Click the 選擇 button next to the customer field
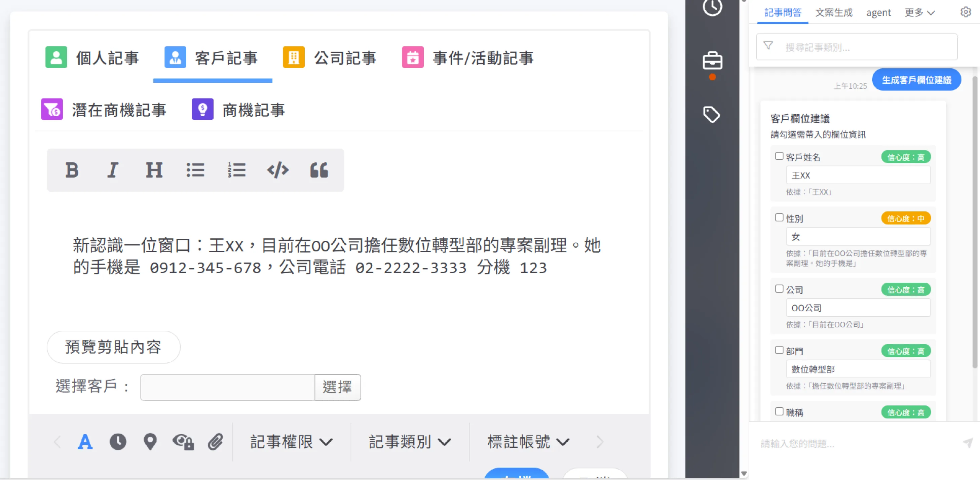The image size is (980, 480). (337, 387)
